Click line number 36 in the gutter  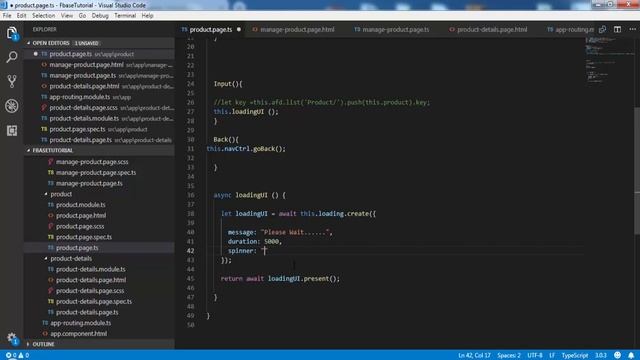[x=190, y=195]
